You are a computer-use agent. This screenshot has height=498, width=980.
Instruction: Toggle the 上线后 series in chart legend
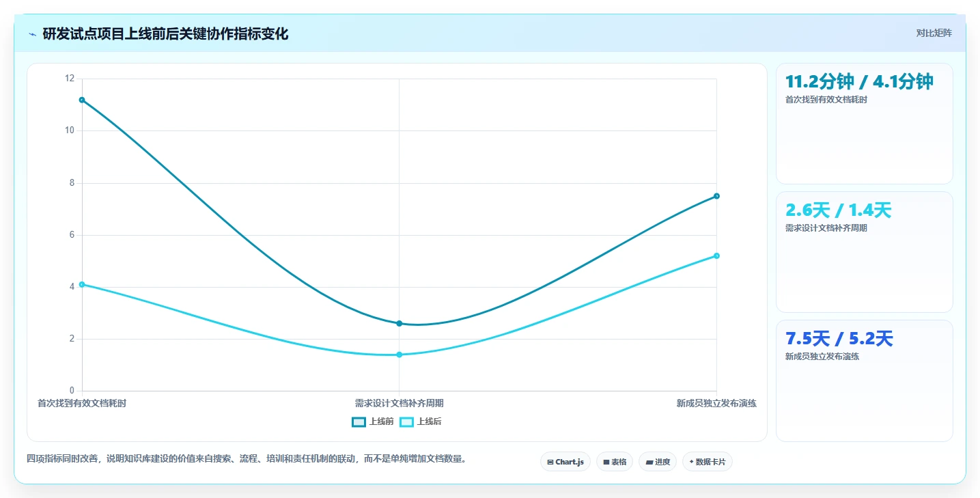421,421
